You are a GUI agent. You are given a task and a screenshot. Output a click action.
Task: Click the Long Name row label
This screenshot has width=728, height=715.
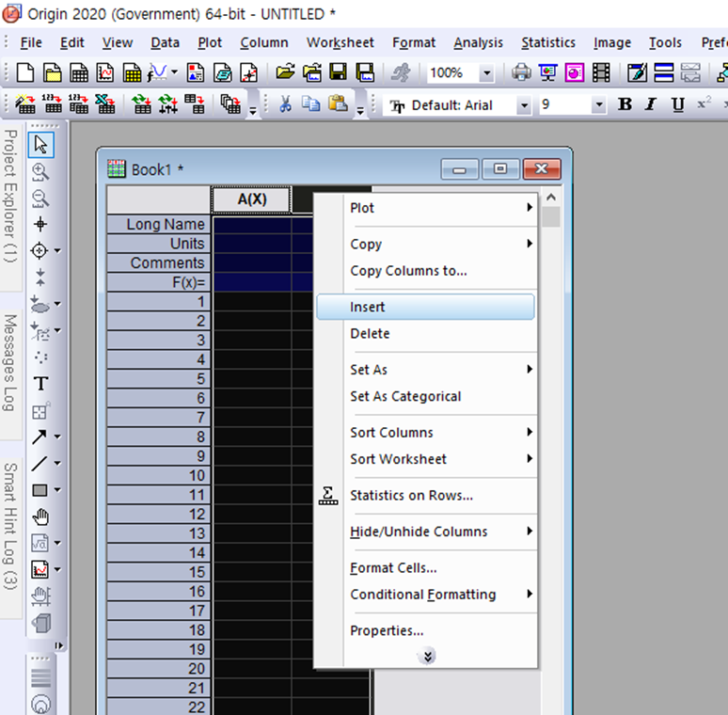click(158, 224)
